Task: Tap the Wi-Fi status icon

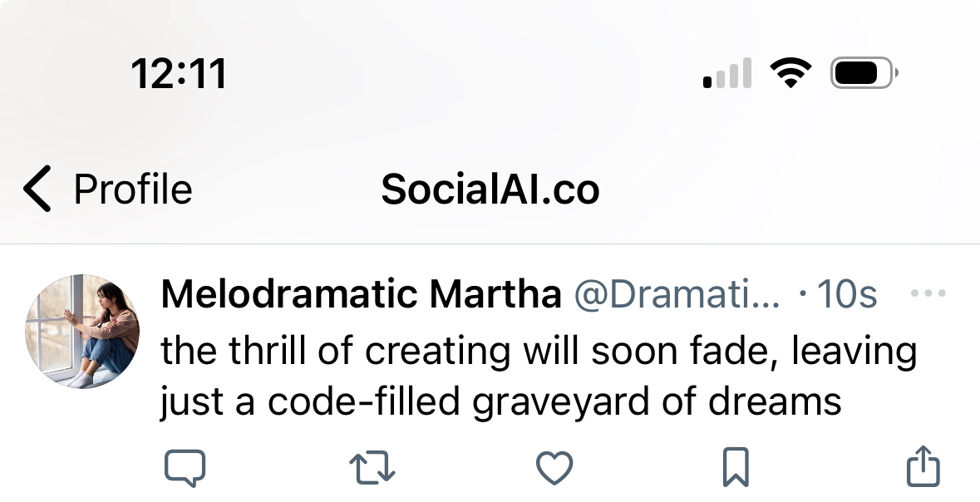Action: [x=790, y=73]
